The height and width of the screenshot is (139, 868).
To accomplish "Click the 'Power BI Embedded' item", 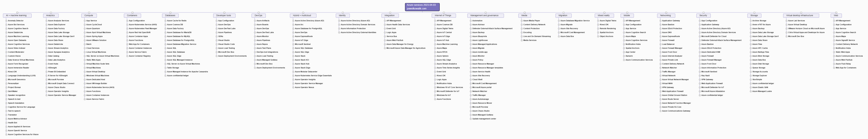I will coord(57,72).
